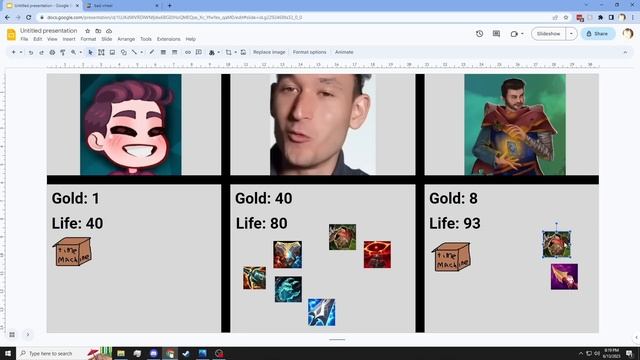Open Google account avatar in Slides
Viewport: 640px width, 360px height.
click(628, 34)
